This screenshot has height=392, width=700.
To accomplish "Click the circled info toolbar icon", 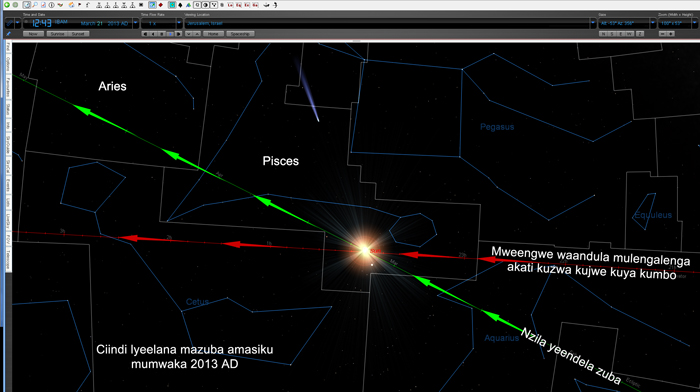I will tap(52, 4).
